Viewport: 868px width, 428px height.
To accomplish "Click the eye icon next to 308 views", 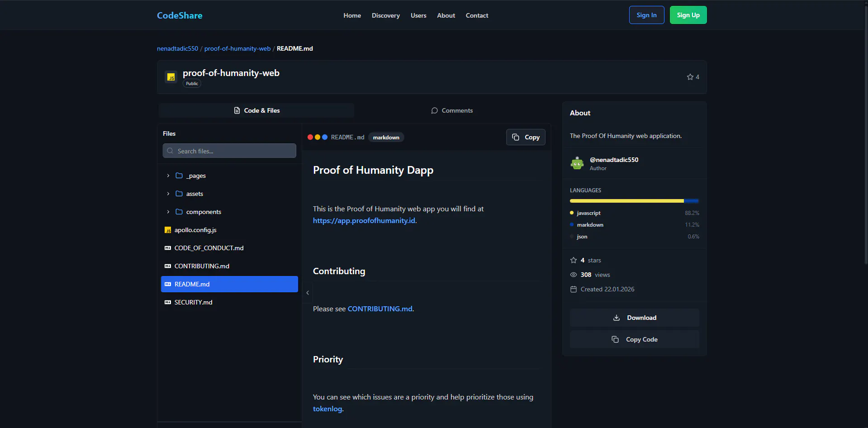I will click(x=574, y=275).
